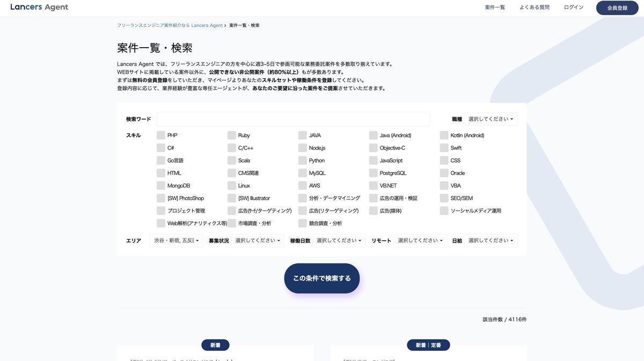Open the リモート dropdown
Screen dimensions: 644x361
point(420,241)
